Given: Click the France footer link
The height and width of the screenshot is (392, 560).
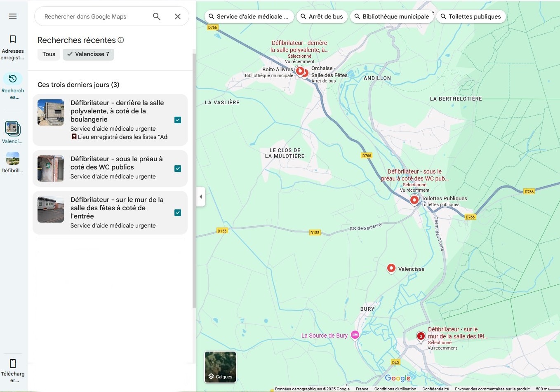Looking at the screenshot, I should pos(362,389).
